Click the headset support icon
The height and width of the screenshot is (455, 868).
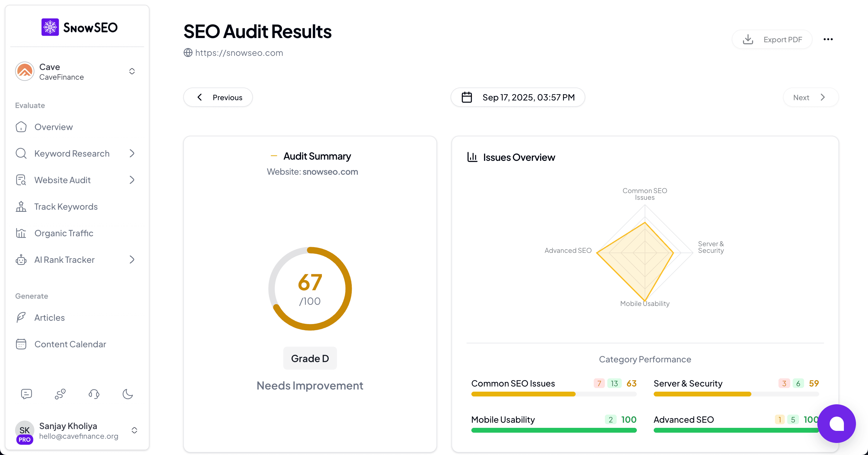point(94,394)
